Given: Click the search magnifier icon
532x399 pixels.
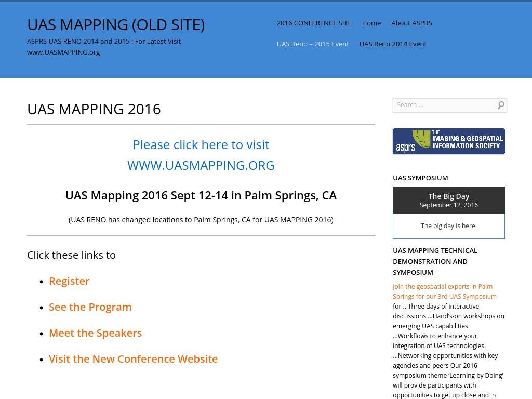Looking at the screenshot, I should tap(501, 105).
